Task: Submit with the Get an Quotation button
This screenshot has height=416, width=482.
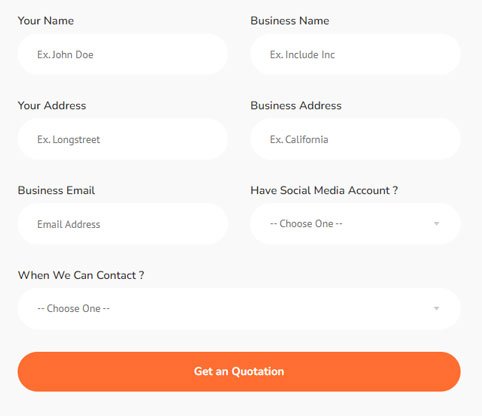Action: point(239,372)
